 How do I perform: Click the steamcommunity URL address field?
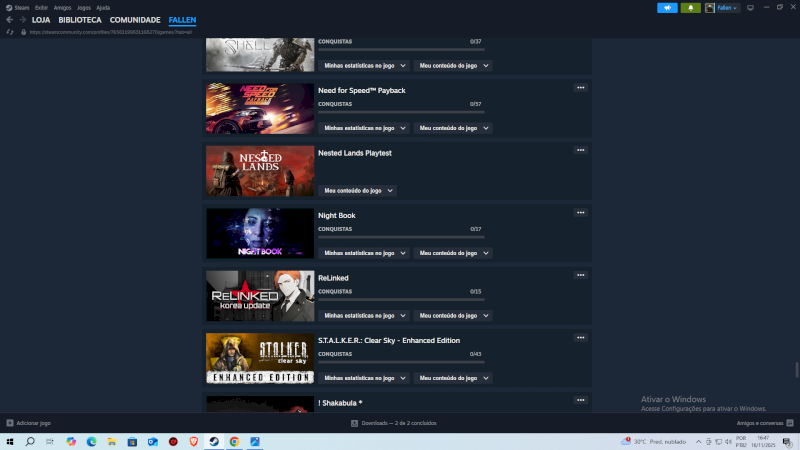point(111,32)
